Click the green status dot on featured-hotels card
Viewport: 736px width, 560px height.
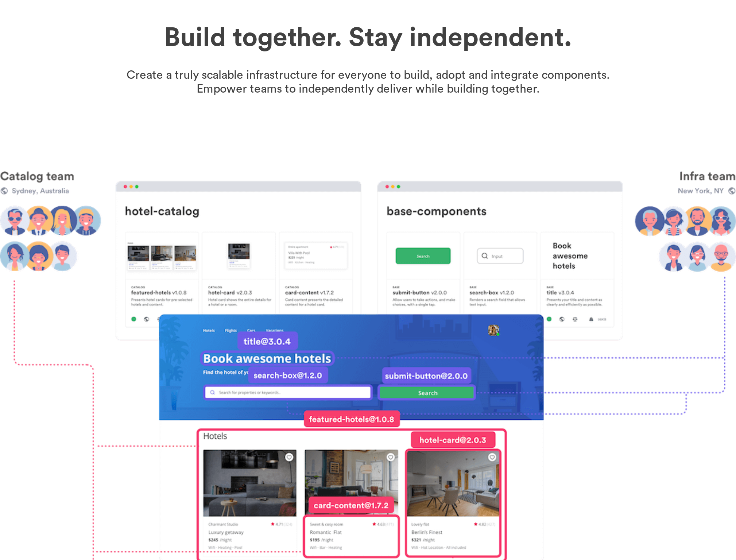click(134, 319)
